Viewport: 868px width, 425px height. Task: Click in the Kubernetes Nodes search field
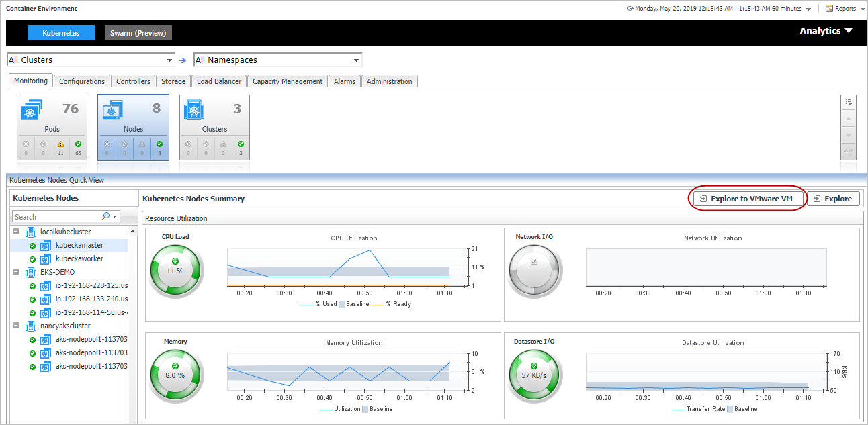tap(56, 217)
